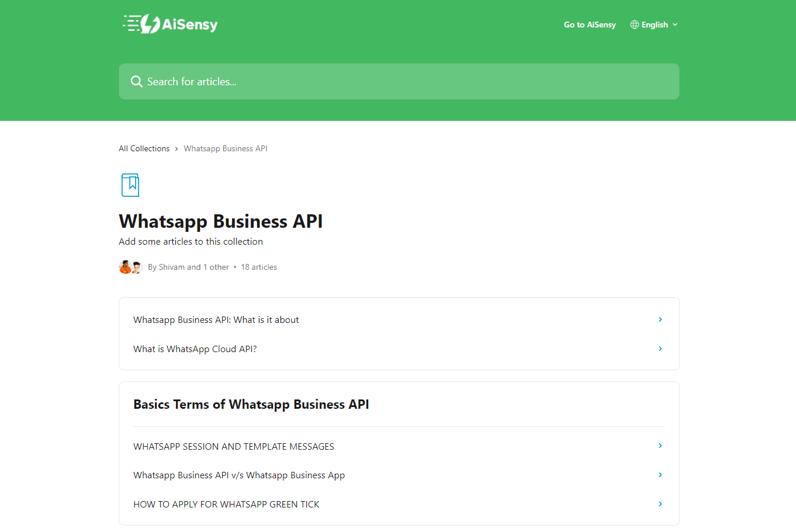This screenshot has height=532, width=796.
Task: Click inside the article search field
Action: (x=399, y=81)
